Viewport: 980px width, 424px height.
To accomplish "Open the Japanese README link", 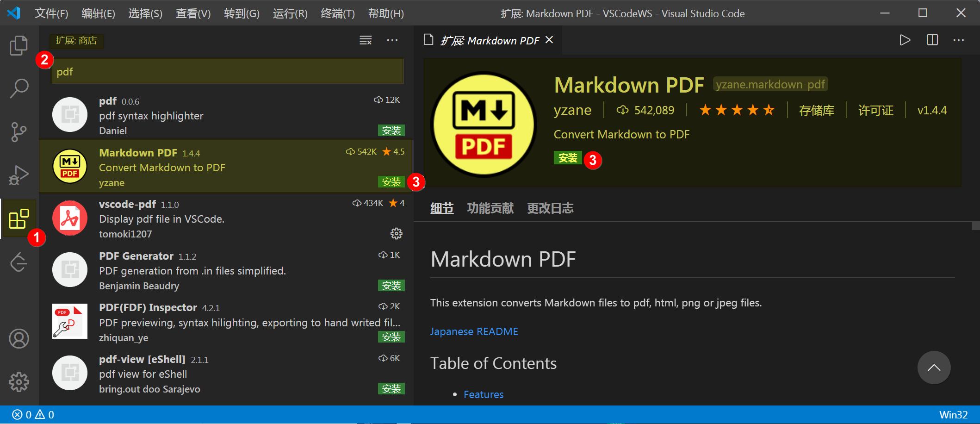I will (474, 331).
